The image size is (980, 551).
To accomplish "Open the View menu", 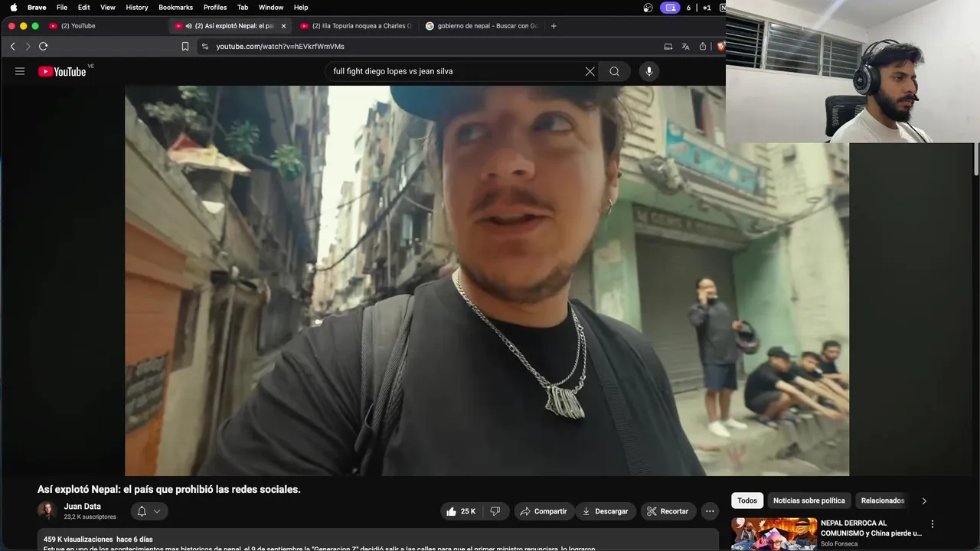I will [x=108, y=8].
